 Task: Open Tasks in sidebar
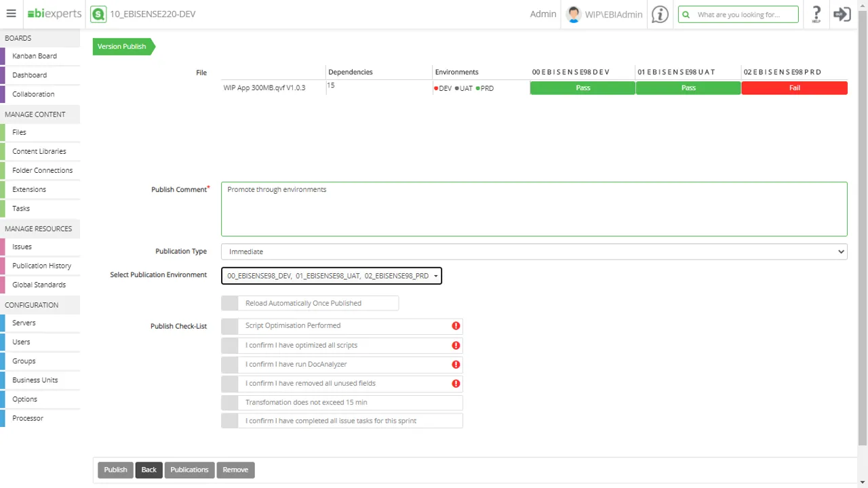tap(21, 209)
